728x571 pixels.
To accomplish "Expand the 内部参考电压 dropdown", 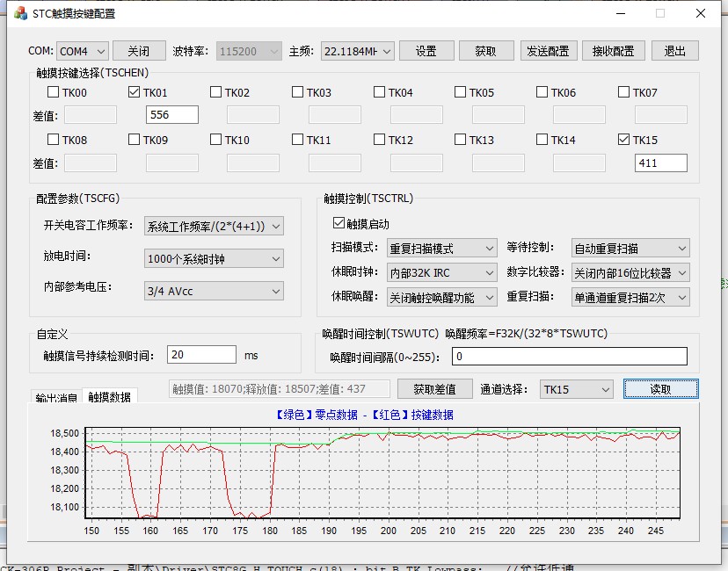I will pyautogui.click(x=214, y=292).
